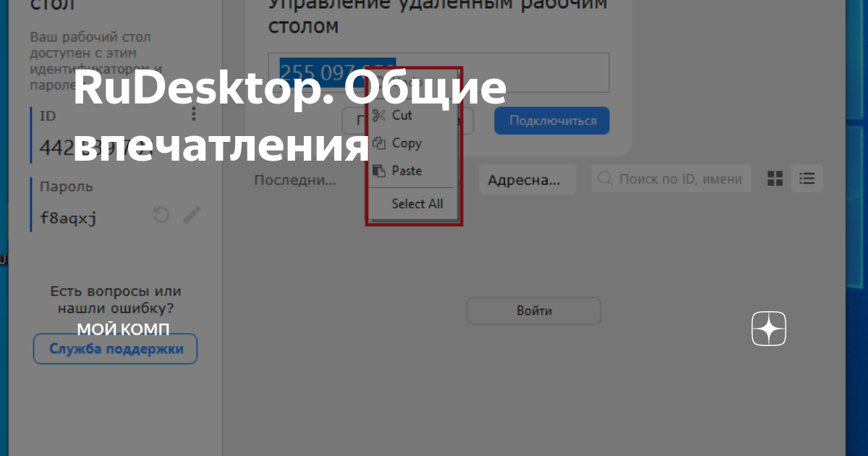Edit the password using the pencil icon
The height and width of the screenshot is (456, 868).
191,215
